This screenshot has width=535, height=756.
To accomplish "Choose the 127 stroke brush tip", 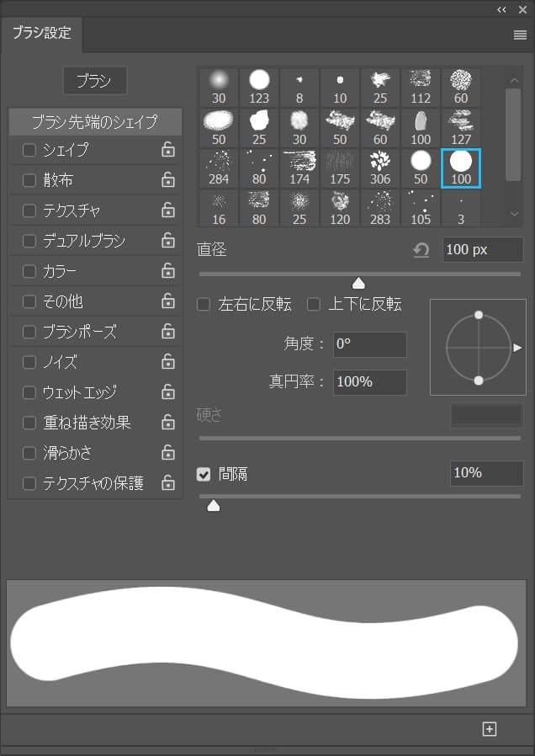I will [x=461, y=128].
